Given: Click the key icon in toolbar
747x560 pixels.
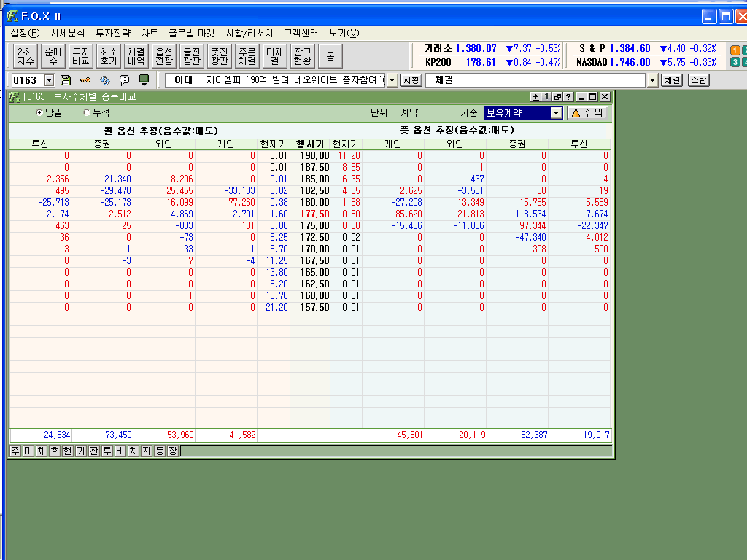Looking at the screenshot, I should 85,80.
